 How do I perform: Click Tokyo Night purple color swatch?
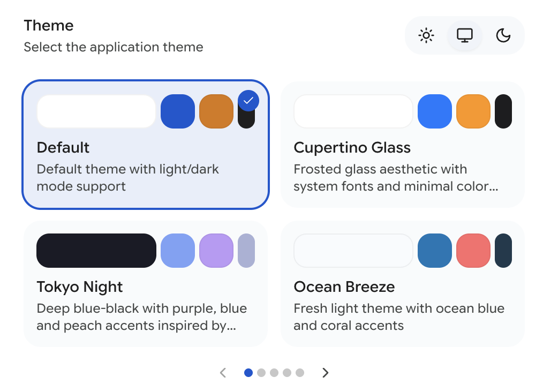click(216, 251)
